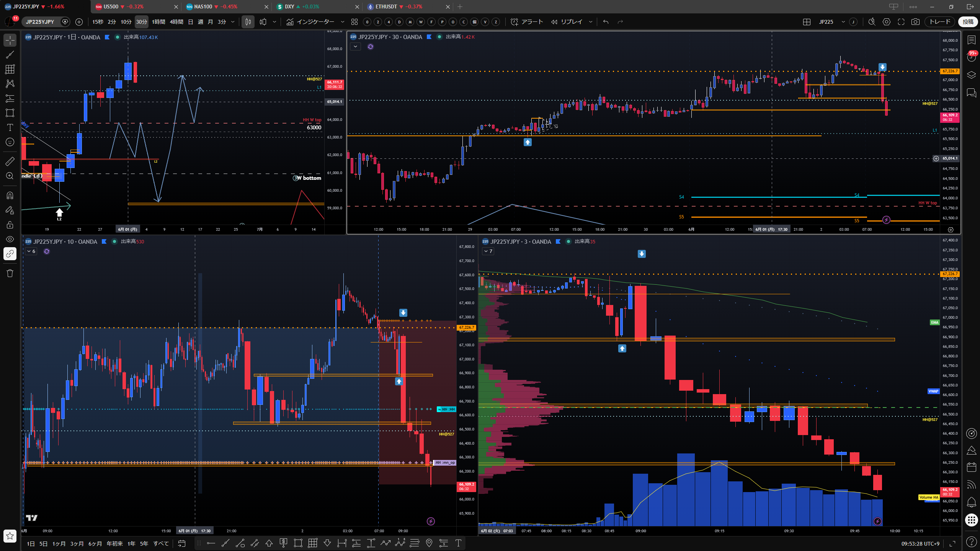Select the trend line drawing tool
980x551 pixels.
pyautogui.click(x=10, y=54)
